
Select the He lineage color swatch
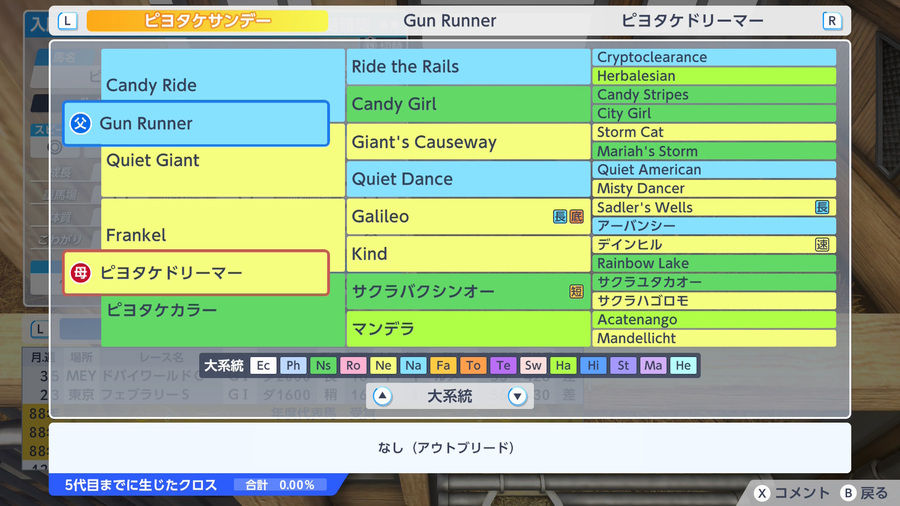tap(683, 365)
